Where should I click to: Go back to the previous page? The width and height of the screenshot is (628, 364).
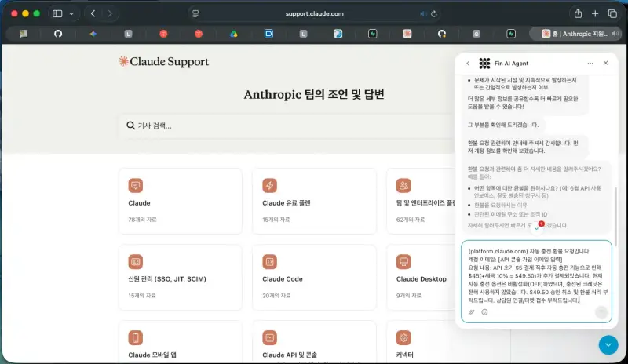pos(93,13)
